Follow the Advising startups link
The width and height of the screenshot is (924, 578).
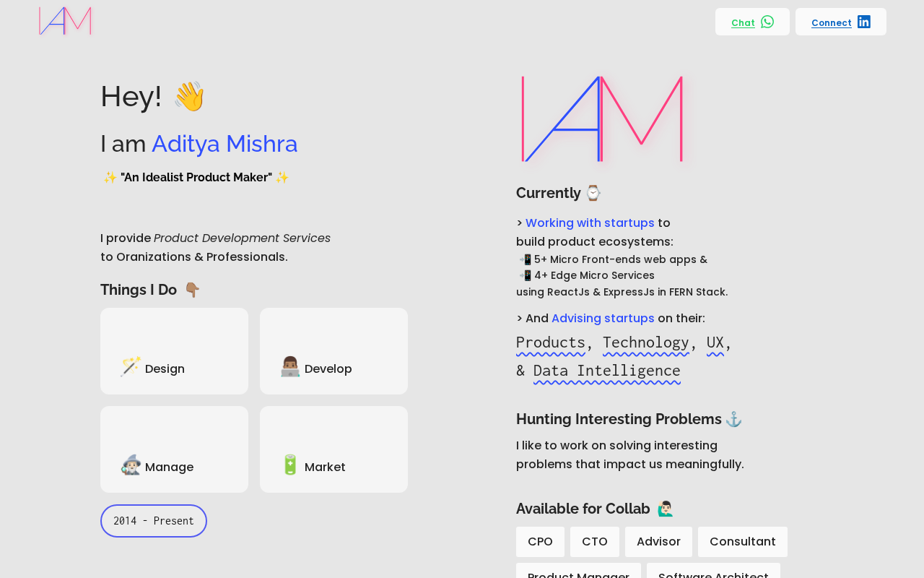pyautogui.click(x=603, y=319)
